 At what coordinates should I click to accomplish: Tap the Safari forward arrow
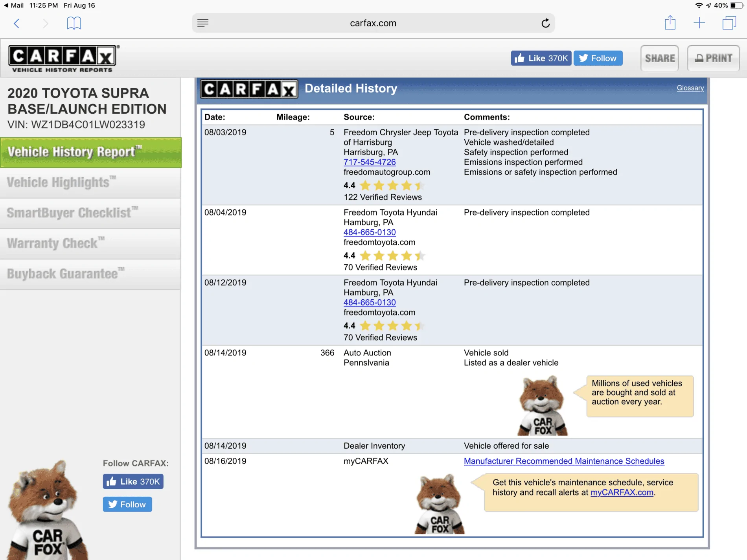click(x=45, y=23)
